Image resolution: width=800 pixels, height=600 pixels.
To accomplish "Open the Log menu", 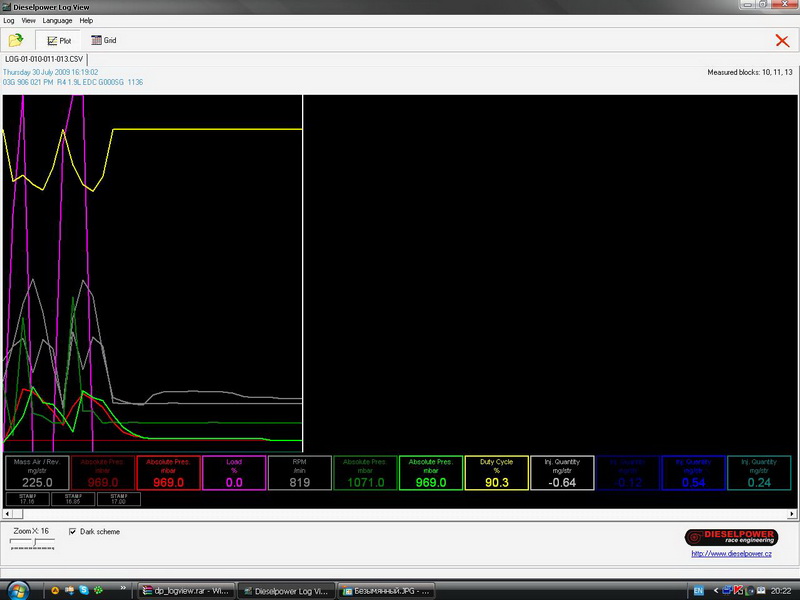I will coord(9,21).
